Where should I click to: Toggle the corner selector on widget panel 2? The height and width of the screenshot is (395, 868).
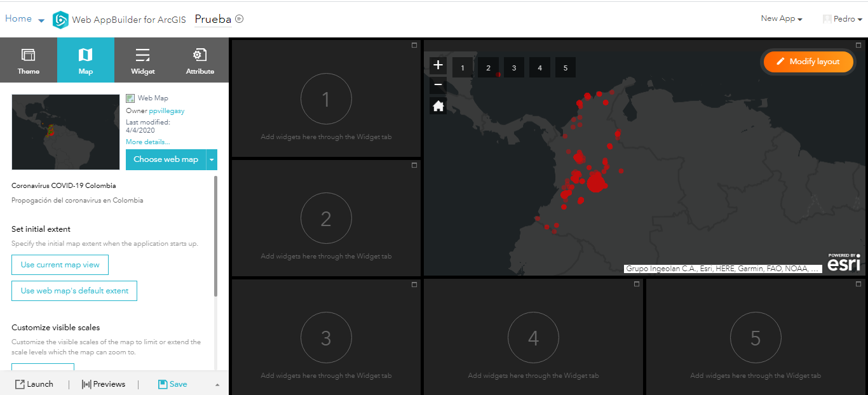[414, 164]
